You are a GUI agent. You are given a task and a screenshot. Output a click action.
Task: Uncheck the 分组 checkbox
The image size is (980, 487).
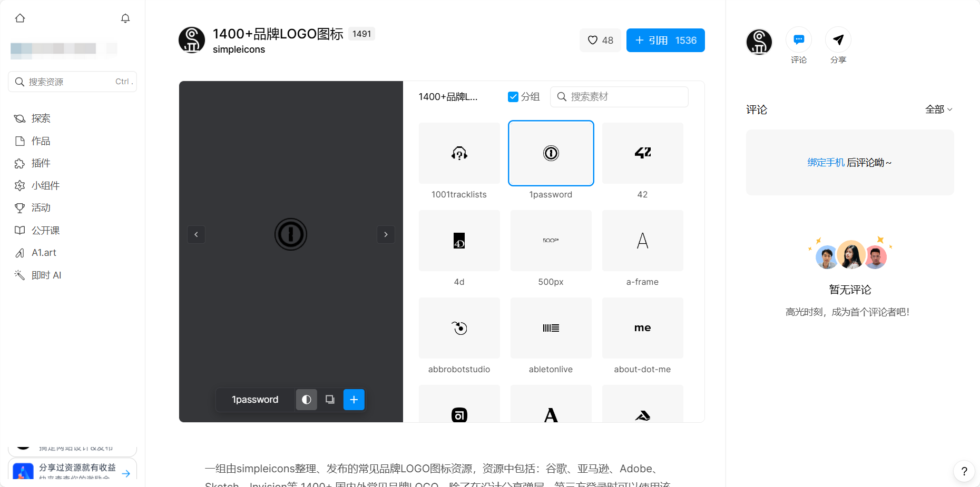pyautogui.click(x=513, y=97)
